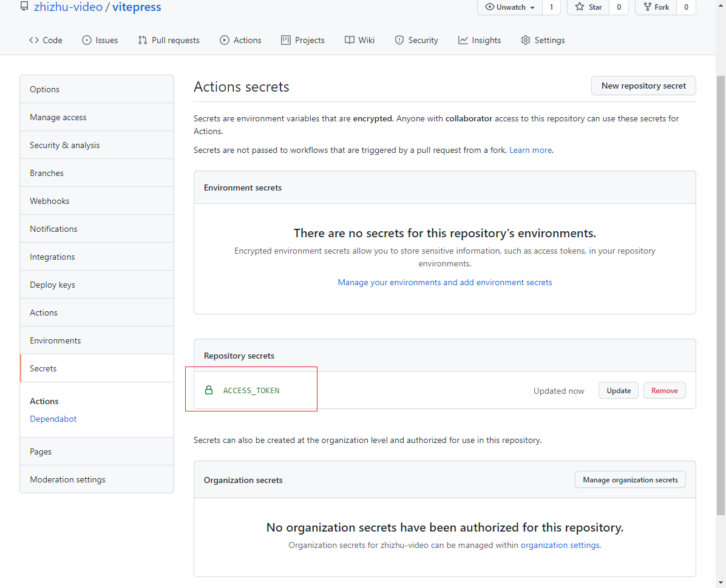Click the Security shield icon
Viewport: 726px width, 588px height.
point(399,40)
